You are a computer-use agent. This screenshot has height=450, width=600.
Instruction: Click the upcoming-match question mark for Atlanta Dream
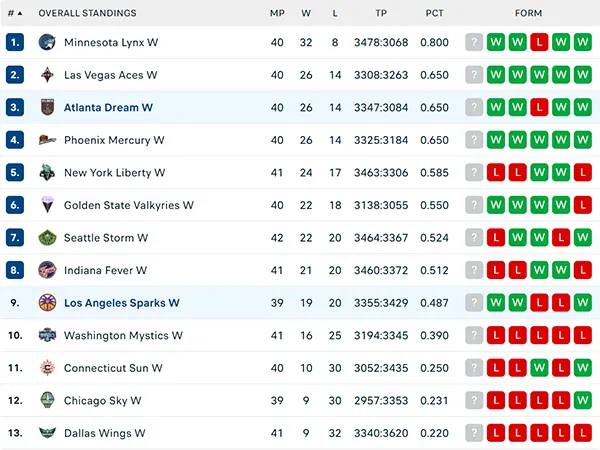(474, 107)
